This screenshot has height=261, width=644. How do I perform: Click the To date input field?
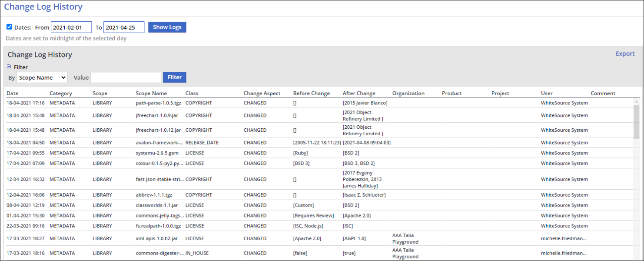(123, 27)
